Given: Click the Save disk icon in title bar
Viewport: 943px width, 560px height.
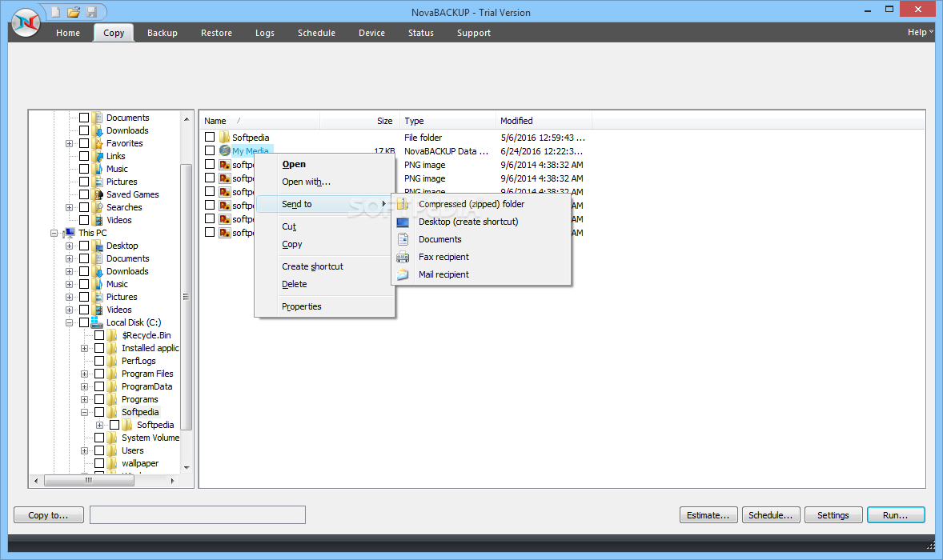Looking at the screenshot, I should click(x=91, y=12).
